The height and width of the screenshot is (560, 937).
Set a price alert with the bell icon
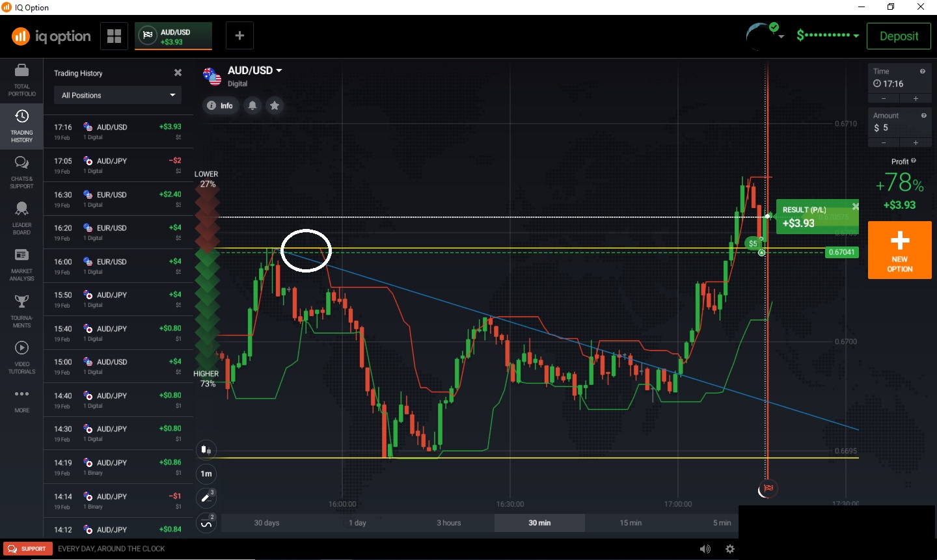[252, 105]
